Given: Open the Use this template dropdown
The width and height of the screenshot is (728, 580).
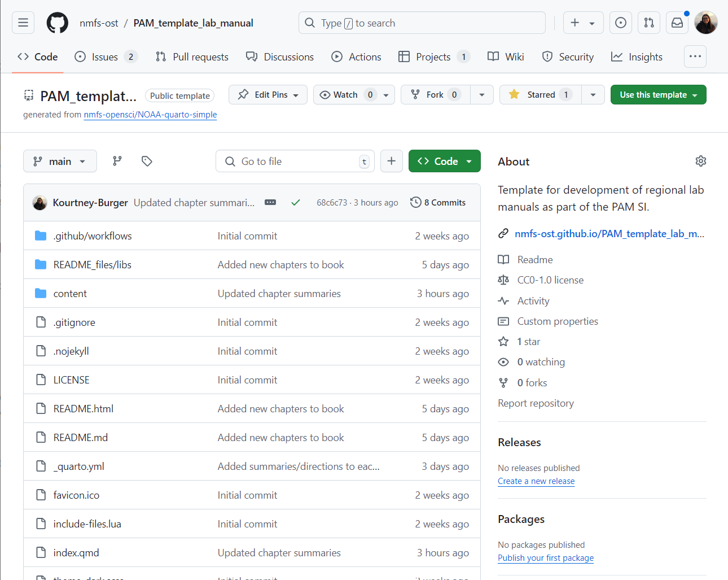Looking at the screenshot, I should [x=658, y=95].
